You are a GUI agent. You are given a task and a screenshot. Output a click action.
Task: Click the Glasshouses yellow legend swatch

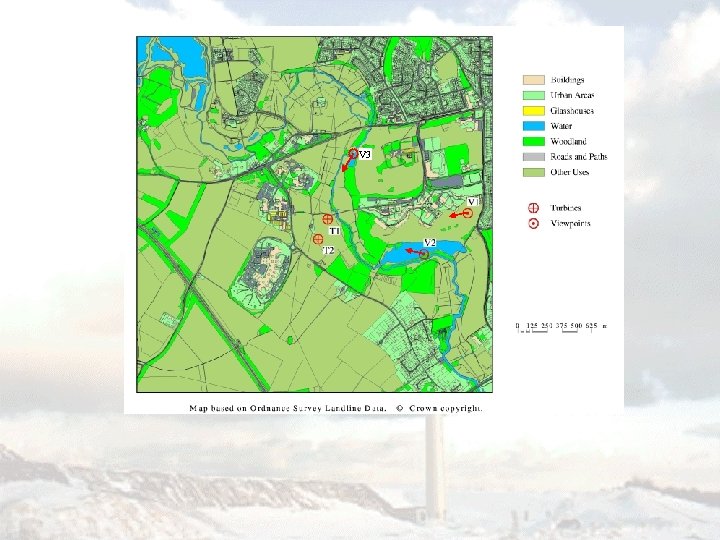coord(534,111)
